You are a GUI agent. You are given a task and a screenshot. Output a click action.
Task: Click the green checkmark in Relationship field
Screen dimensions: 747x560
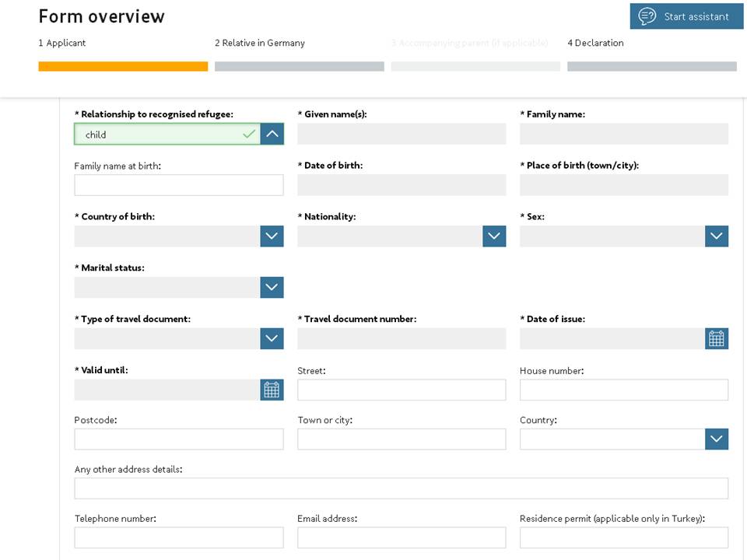(x=249, y=134)
